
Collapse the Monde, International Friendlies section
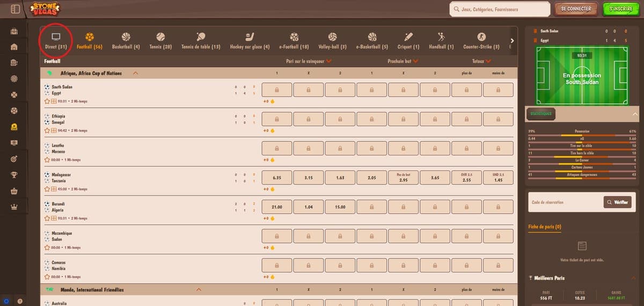pyautogui.click(x=199, y=290)
